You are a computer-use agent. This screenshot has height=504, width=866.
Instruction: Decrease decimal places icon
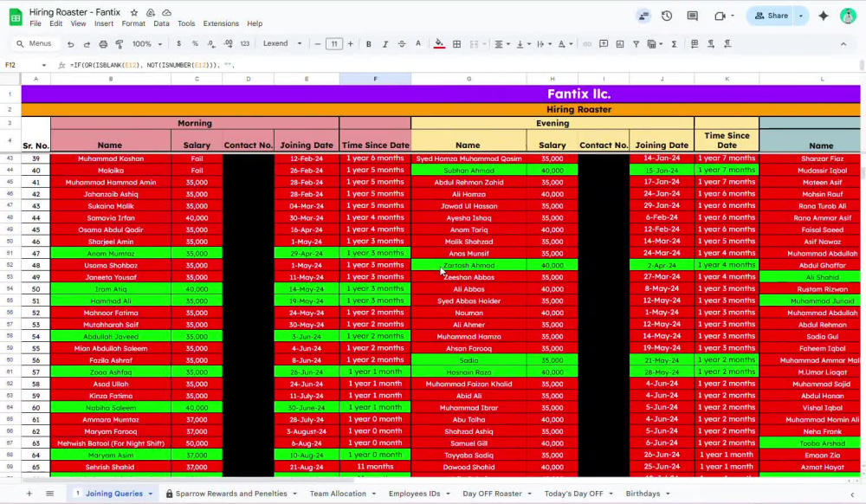tap(211, 43)
